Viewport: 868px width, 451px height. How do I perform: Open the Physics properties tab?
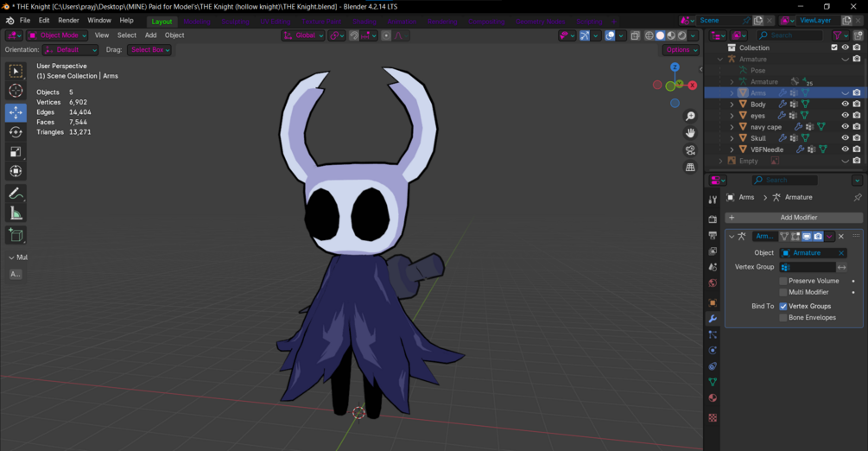713,351
